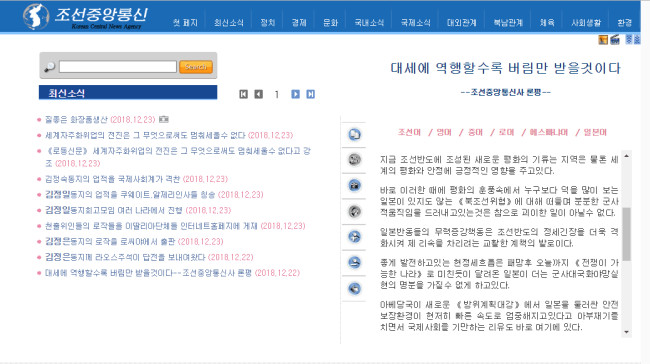The height and width of the screenshot is (364, 650).
Task: Switch article language to 에스빠냐어
Action: (549, 132)
